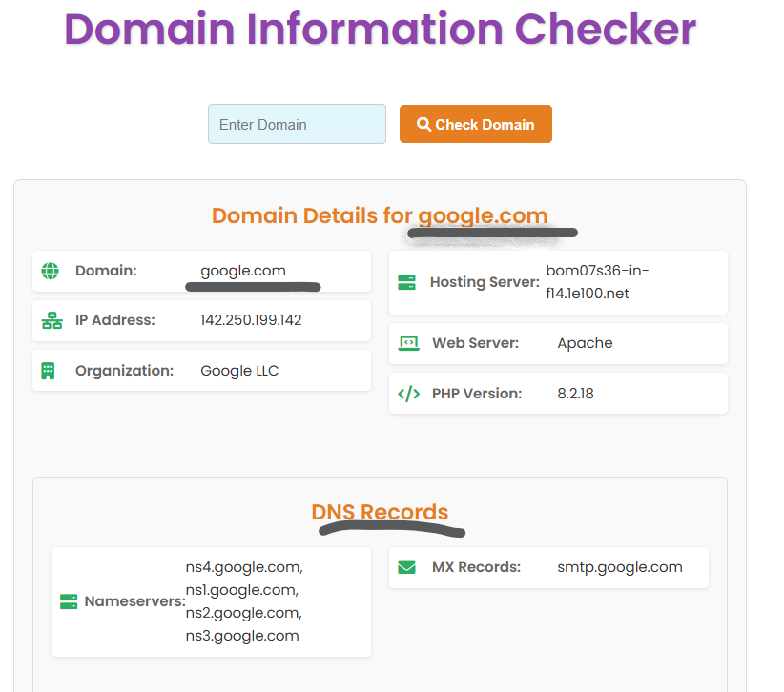The width and height of the screenshot is (784, 692).
Task: Click the Hosting Server: label
Action: (x=485, y=282)
